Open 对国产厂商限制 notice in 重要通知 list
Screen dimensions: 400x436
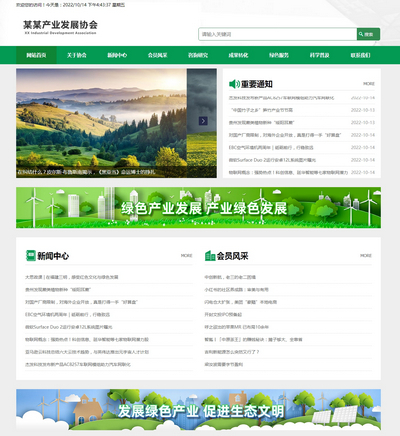(285, 135)
